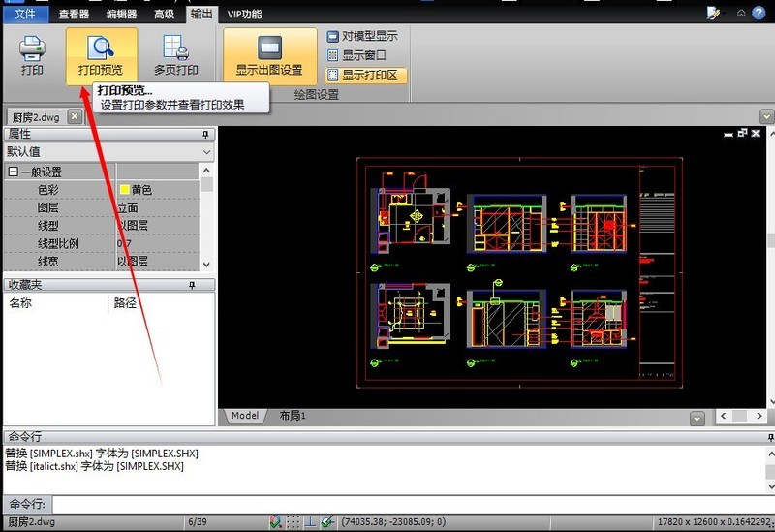Expand the layout tabs dropdown arrow
Screen dimensions: 775x532
pyautogui.click(x=697, y=418)
